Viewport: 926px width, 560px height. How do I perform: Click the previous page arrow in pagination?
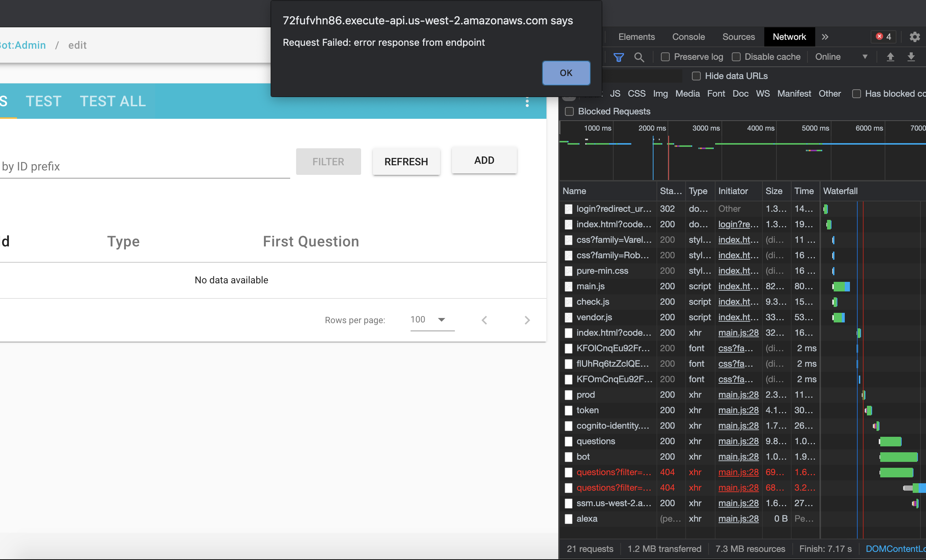(x=484, y=320)
